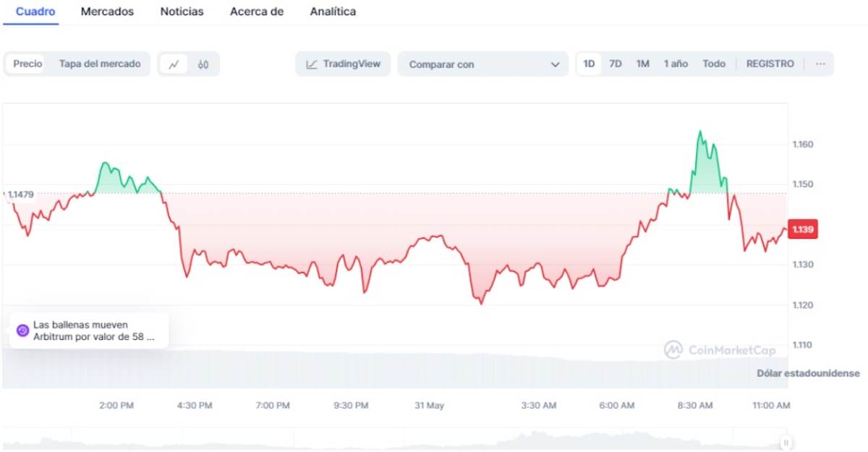Click the purple whale news icon
This screenshot has width=868, height=452.
(x=22, y=331)
